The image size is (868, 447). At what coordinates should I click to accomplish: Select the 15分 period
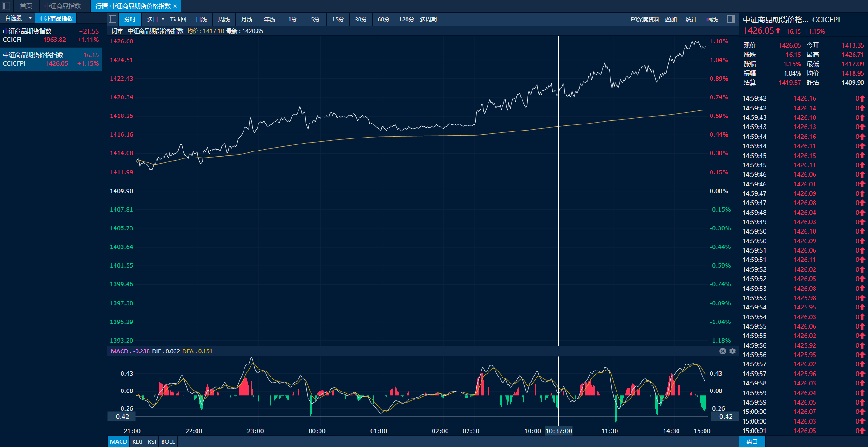click(x=338, y=19)
